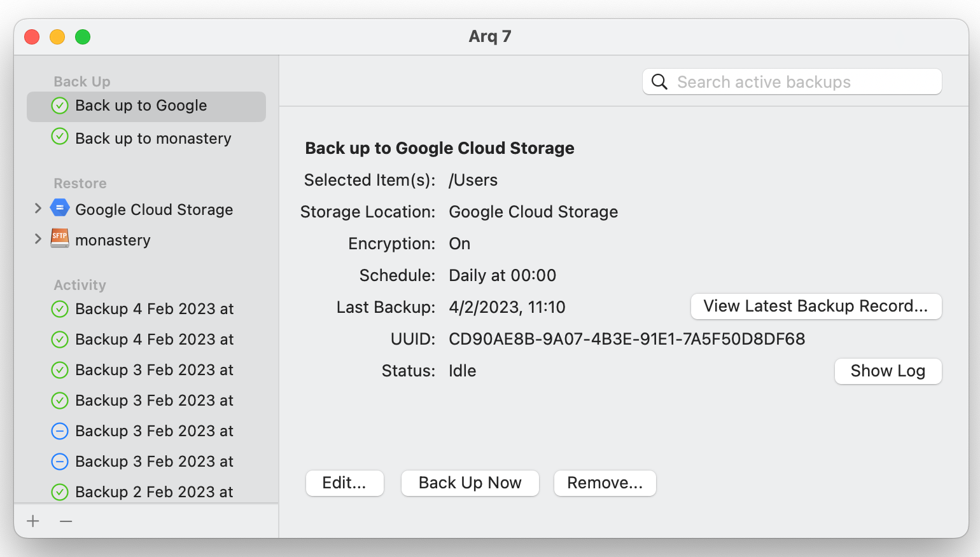
Task: Select the Back up to Google plan
Action: (141, 106)
